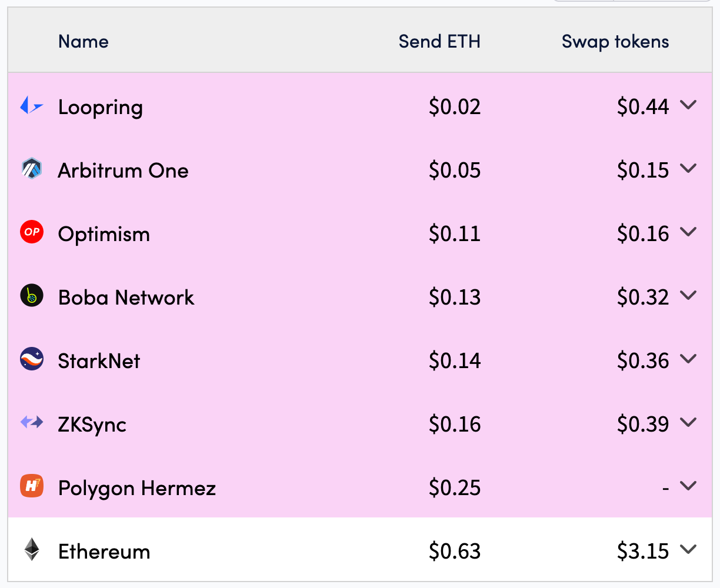The height and width of the screenshot is (588, 720).
Task: Expand the Arbitrum One row details
Action: point(688,169)
